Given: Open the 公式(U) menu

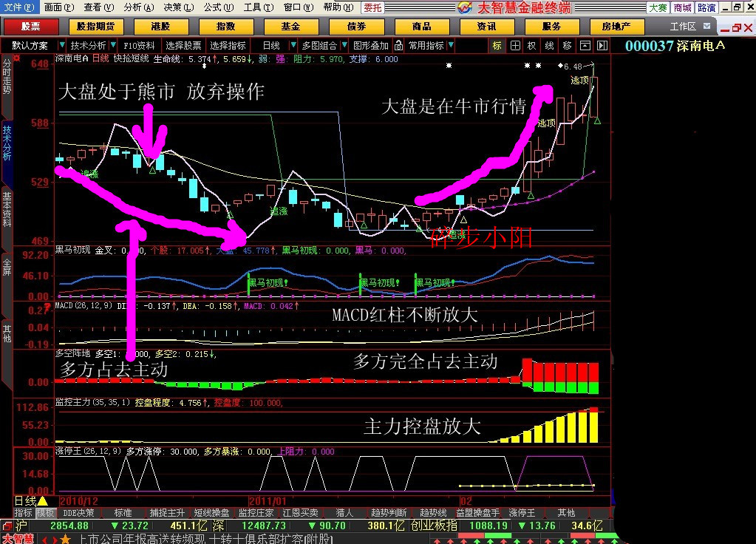Looking at the screenshot, I should click(x=219, y=7).
